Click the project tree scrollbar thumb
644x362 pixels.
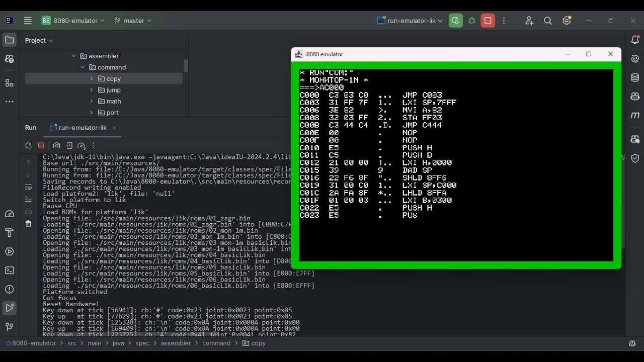point(186,66)
